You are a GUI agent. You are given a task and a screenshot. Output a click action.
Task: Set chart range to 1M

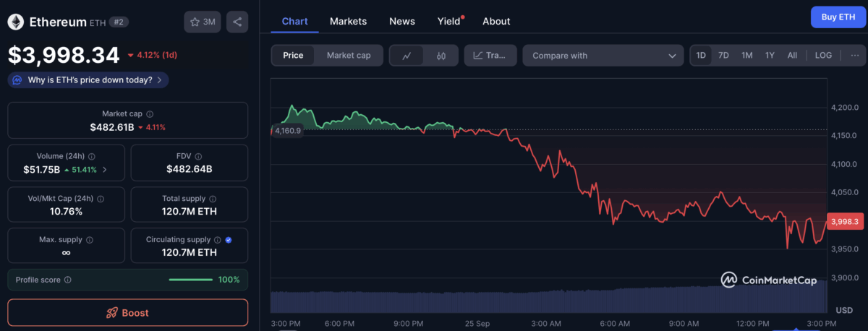(747, 56)
